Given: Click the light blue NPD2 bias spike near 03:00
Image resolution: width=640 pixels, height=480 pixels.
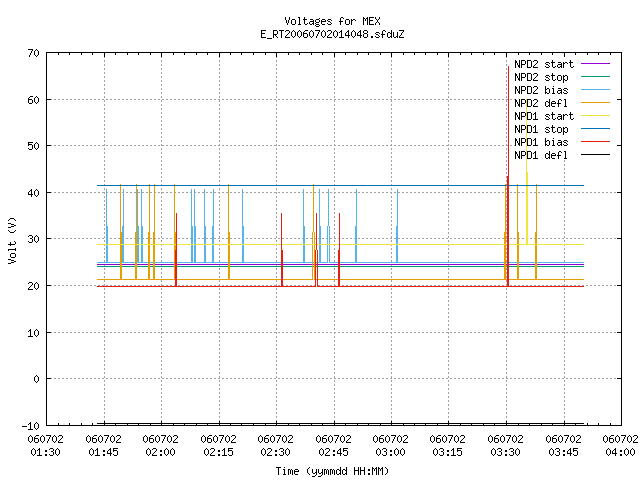Looking at the screenshot, I should click(x=397, y=226).
